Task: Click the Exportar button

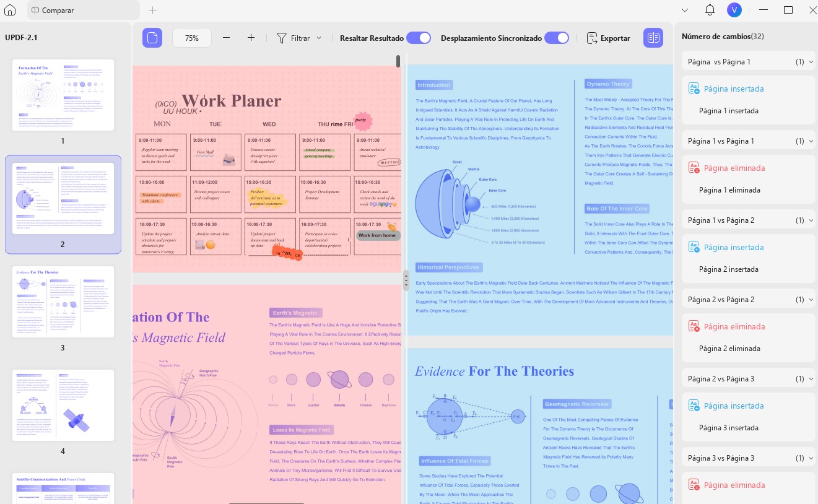Action: [x=608, y=38]
